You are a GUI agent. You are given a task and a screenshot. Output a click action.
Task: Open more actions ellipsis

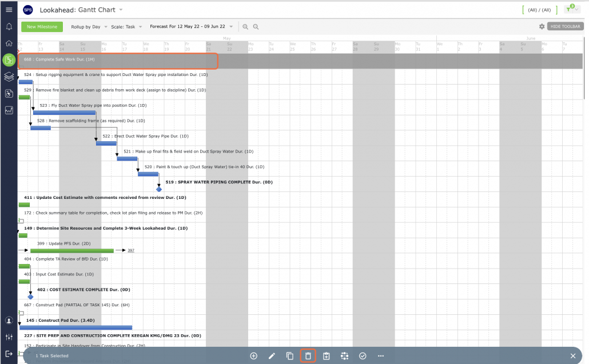point(381,356)
